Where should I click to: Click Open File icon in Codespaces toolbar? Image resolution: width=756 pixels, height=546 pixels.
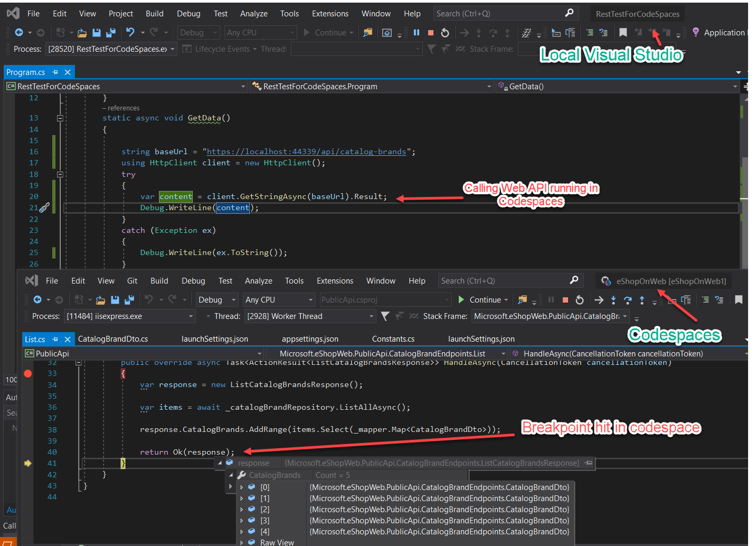[x=100, y=300]
